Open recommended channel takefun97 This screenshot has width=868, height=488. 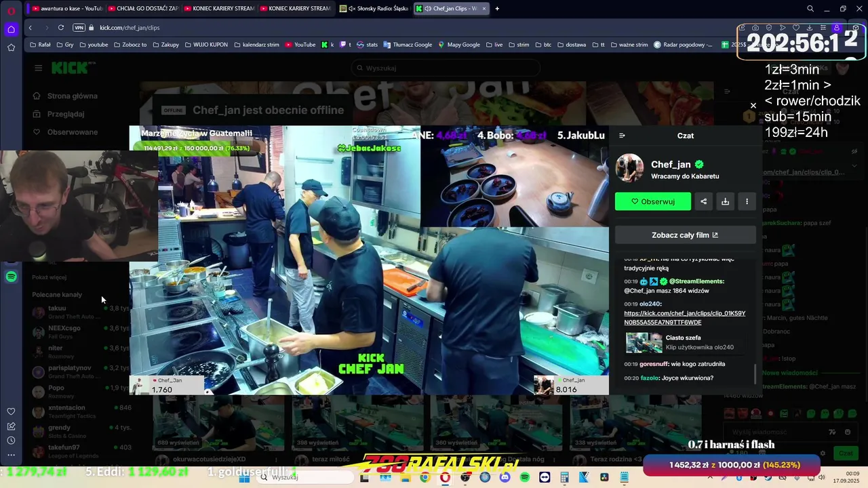81,451
